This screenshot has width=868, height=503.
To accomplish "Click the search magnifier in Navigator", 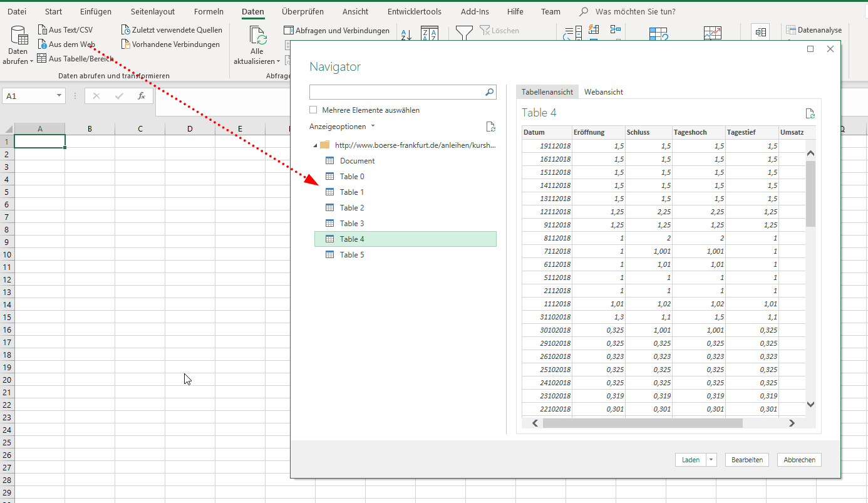I will 489,92.
